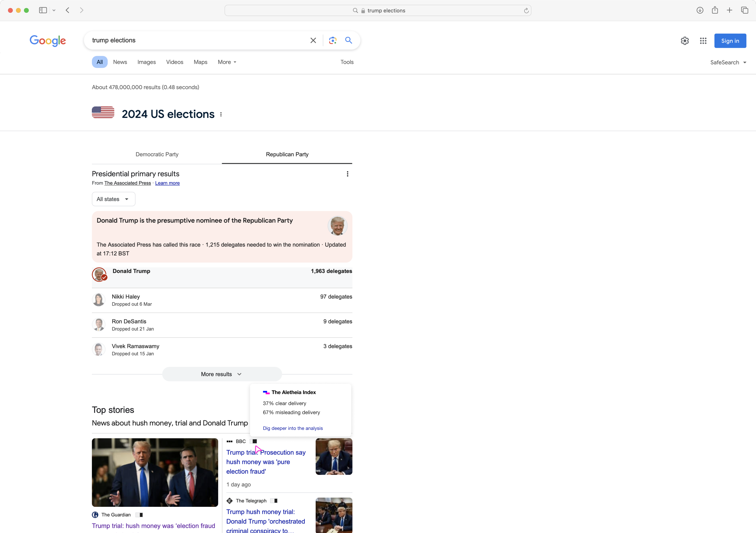Open Safari downloads icon
The width and height of the screenshot is (756, 533).
pos(700,10)
